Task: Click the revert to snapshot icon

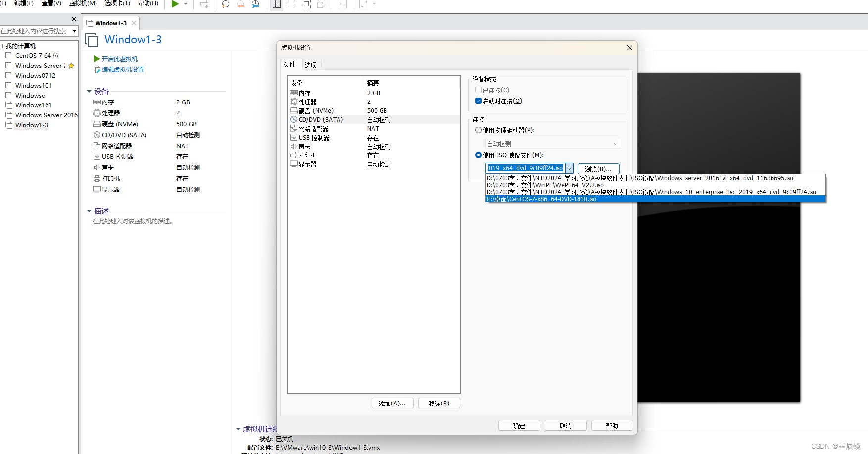Action: coord(241,4)
